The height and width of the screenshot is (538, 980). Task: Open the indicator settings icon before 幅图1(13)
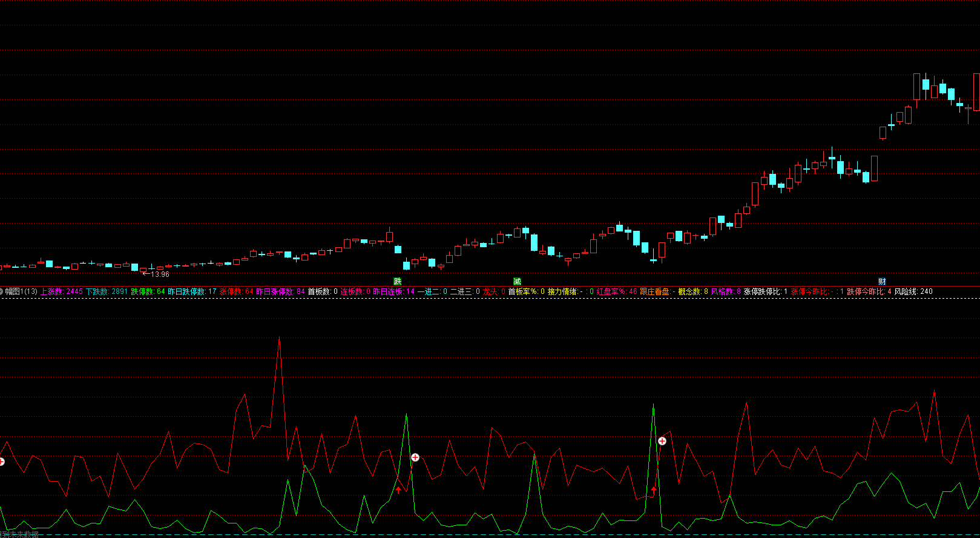tap(2, 291)
